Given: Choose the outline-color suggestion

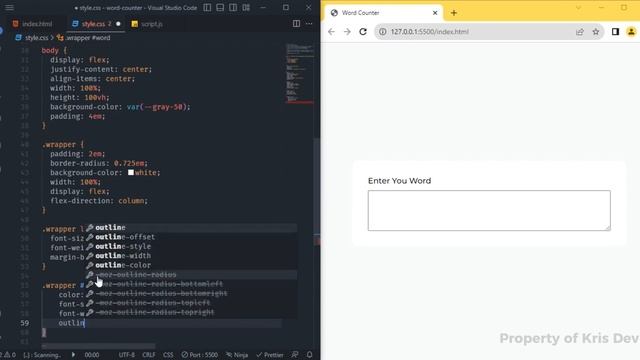Looking at the screenshot, I should coord(191,265).
